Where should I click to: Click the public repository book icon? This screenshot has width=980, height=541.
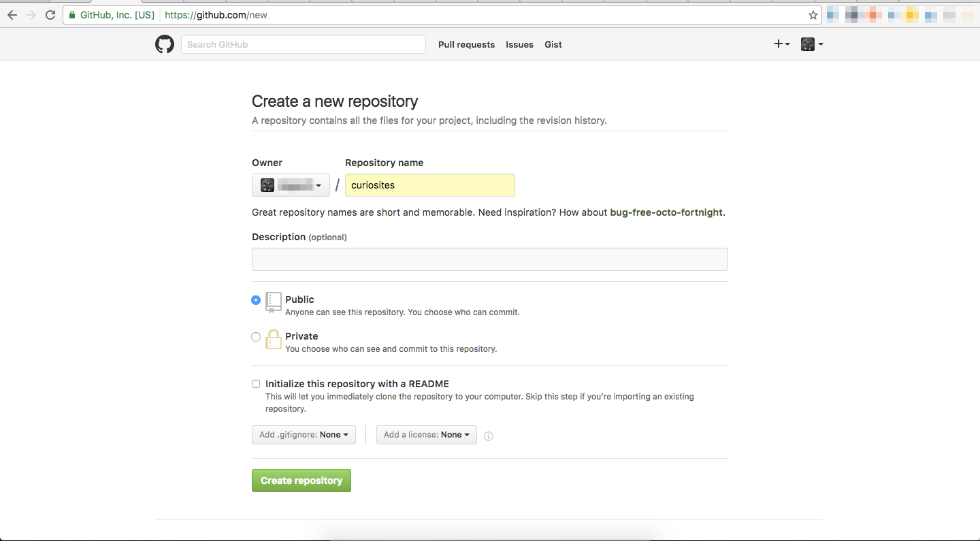(x=273, y=302)
